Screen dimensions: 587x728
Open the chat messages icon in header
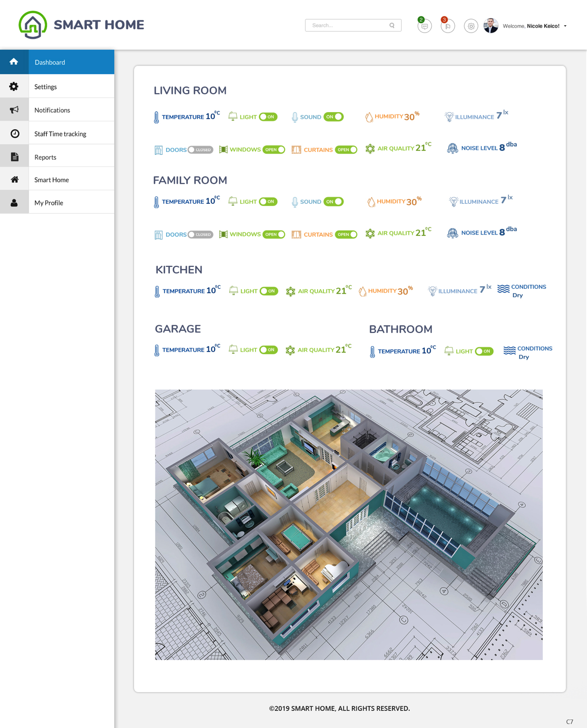424,26
